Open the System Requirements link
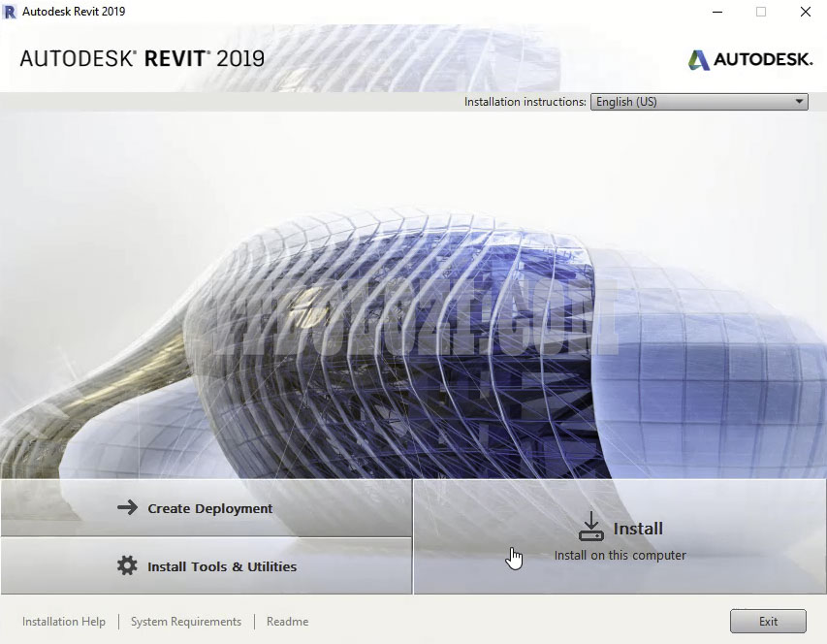Viewport: 827px width, 644px height. click(x=185, y=621)
